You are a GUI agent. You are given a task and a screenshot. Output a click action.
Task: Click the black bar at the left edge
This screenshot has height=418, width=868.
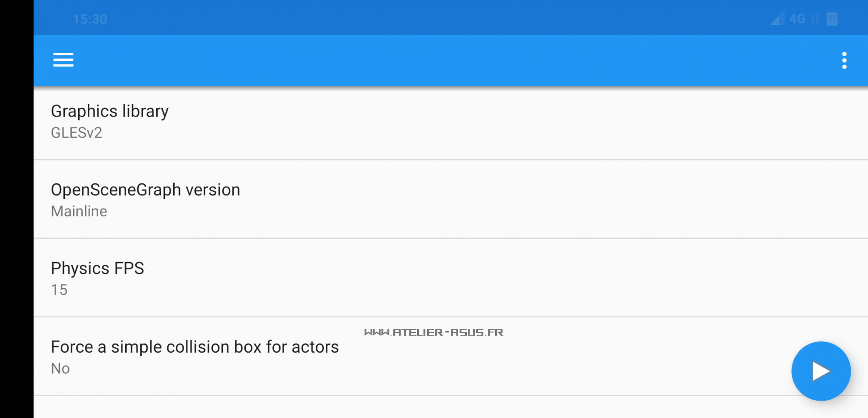coord(16,209)
